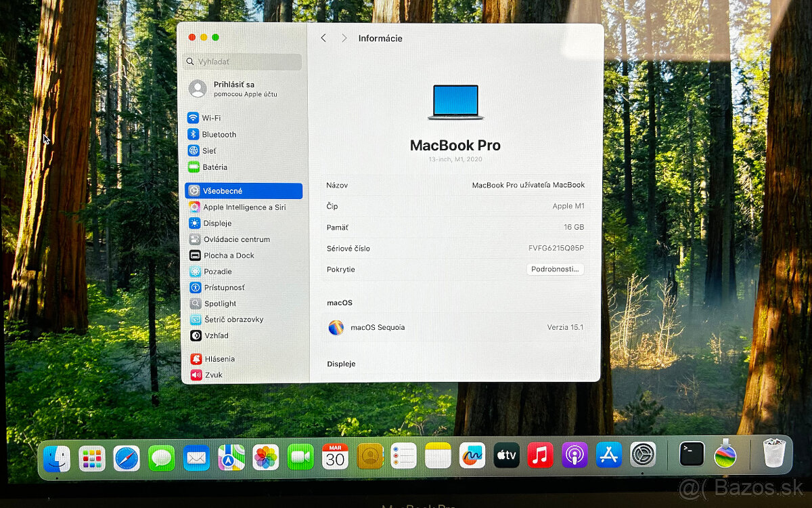The height and width of the screenshot is (508, 812).
Task: Go back using the left chevron
Action: [323, 39]
